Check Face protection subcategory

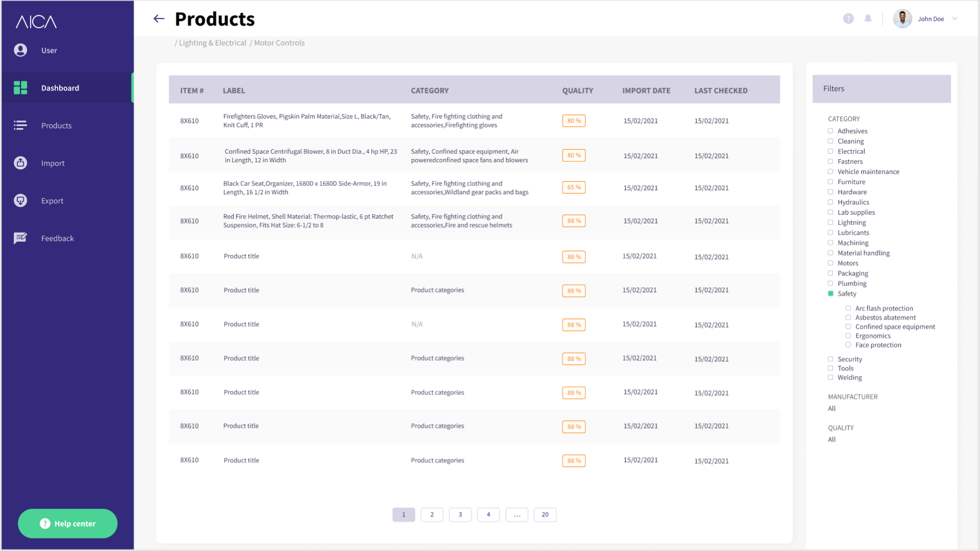tap(848, 345)
